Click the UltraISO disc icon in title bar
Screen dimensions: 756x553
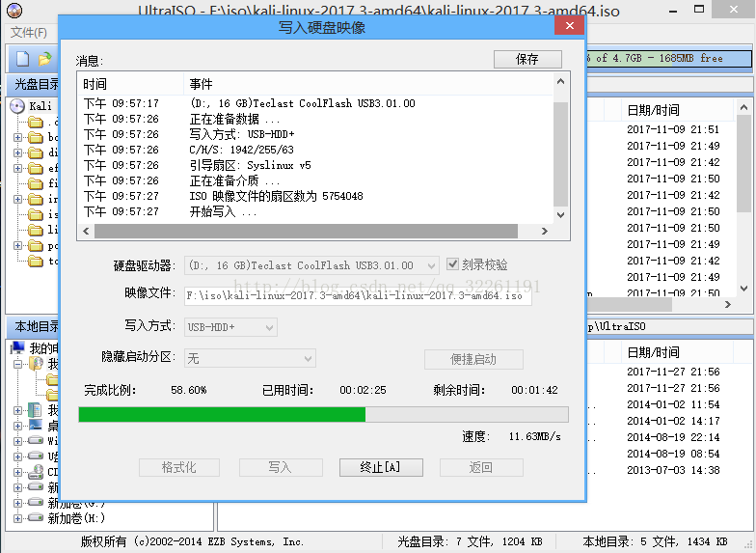point(15,10)
